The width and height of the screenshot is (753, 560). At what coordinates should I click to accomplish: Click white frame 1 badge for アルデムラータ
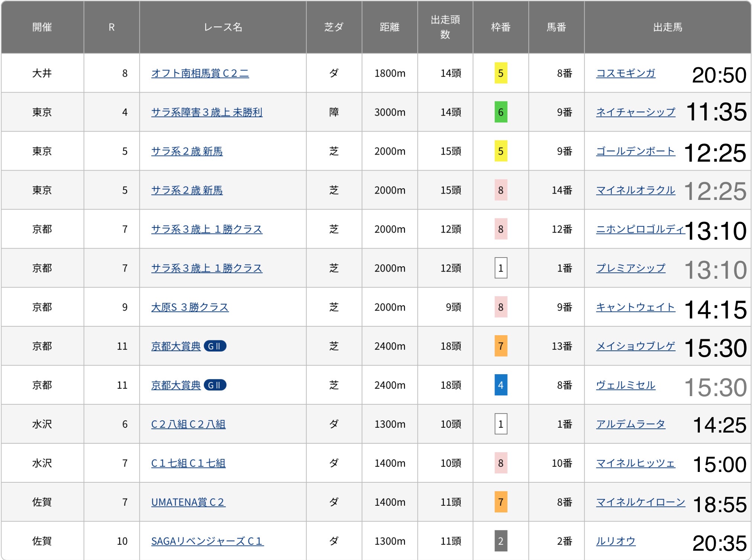pyautogui.click(x=501, y=424)
